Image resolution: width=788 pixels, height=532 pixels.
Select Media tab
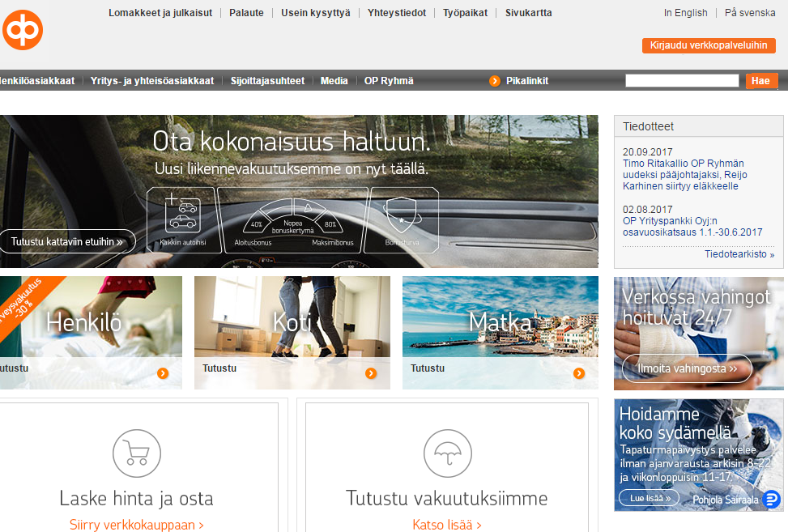334,81
